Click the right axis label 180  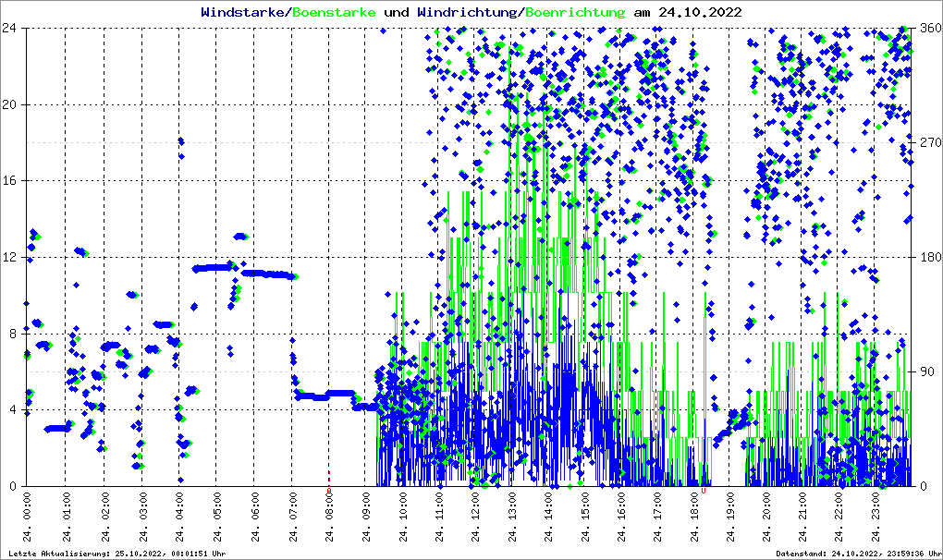pos(929,257)
